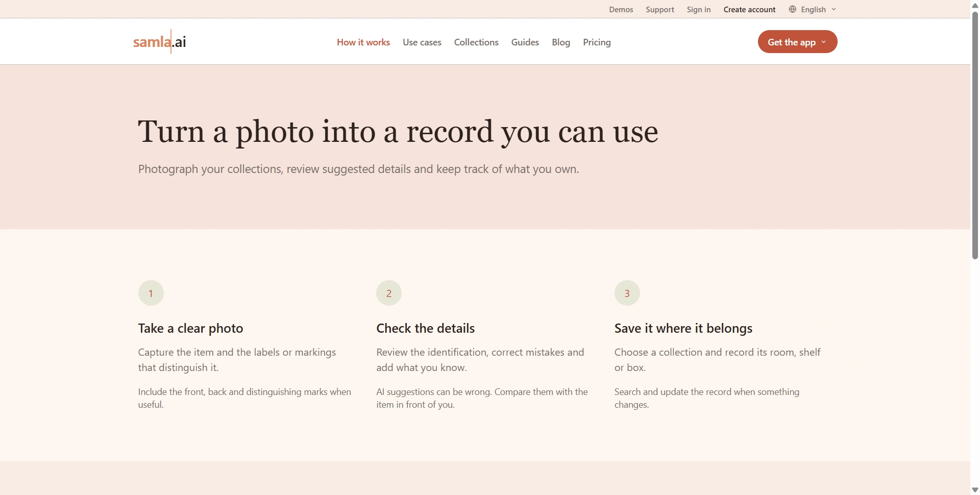
Task: Open the Demos link
Action: [621, 10]
